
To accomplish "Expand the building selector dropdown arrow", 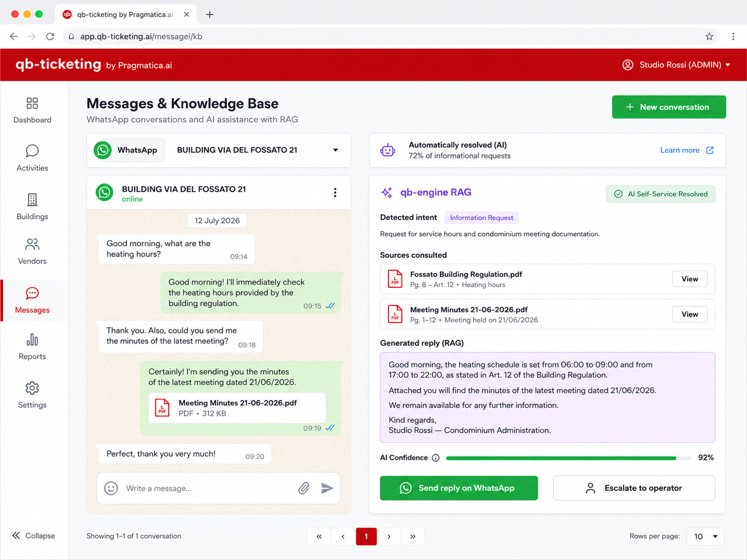I will tap(335, 150).
